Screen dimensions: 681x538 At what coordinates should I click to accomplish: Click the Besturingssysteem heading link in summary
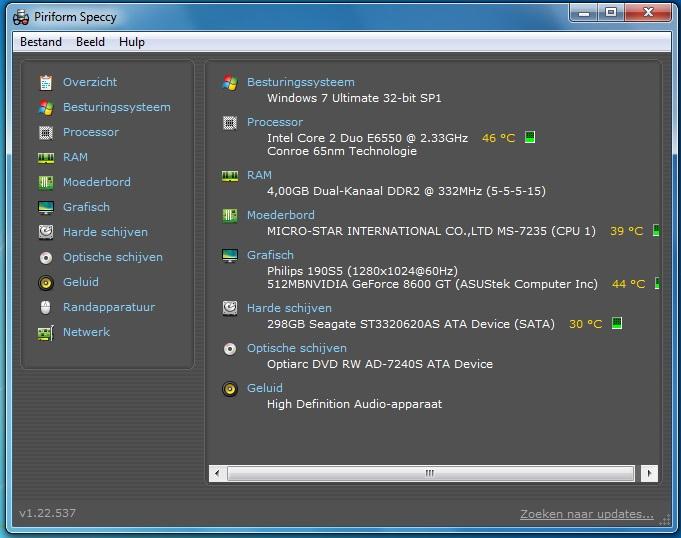coord(301,82)
